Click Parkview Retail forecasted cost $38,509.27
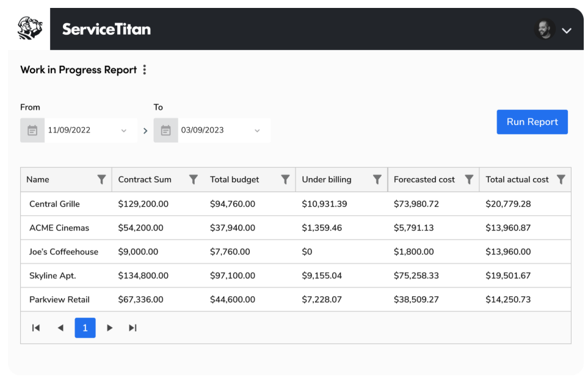This screenshot has height=380, width=588. click(416, 299)
